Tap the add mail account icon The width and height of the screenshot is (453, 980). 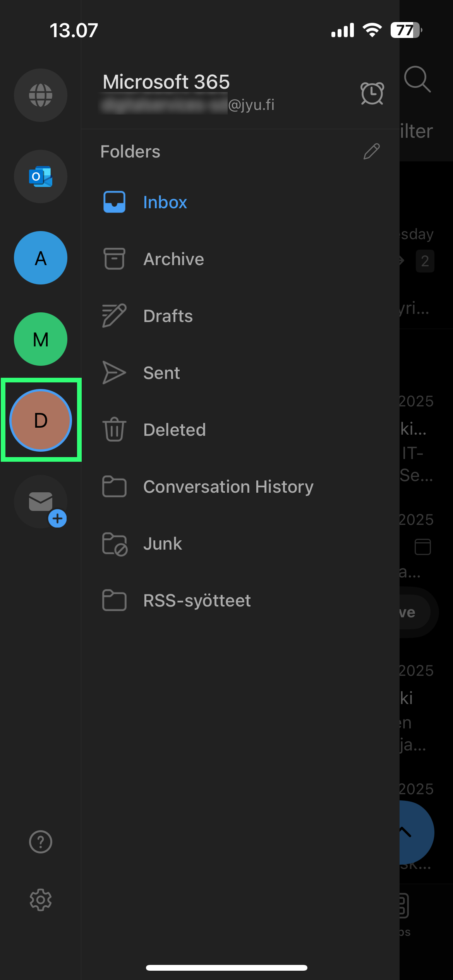click(x=41, y=502)
